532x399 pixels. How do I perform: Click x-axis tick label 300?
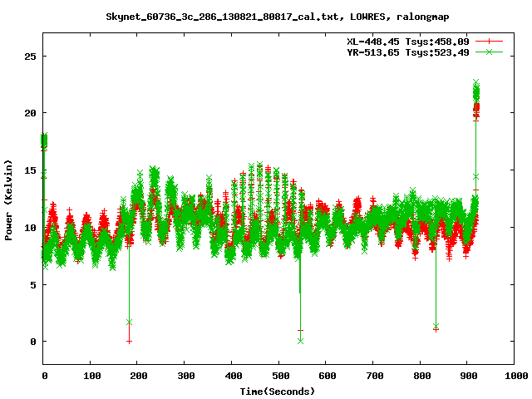[x=186, y=376]
